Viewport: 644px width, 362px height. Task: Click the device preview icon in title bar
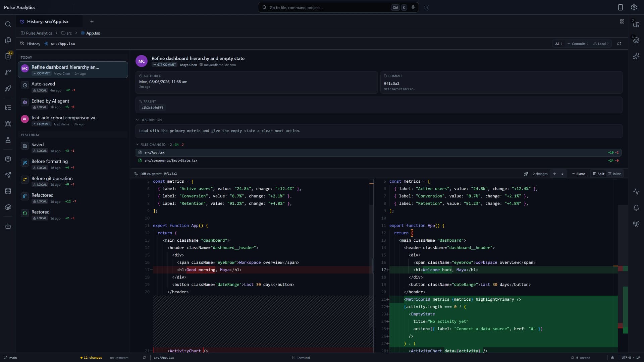(x=620, y=7)
